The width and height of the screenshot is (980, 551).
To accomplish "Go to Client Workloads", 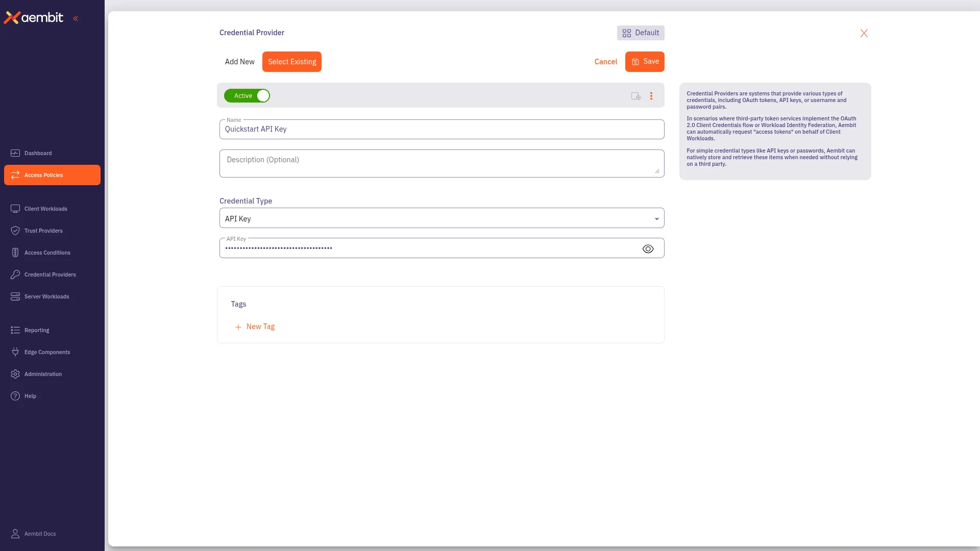I will click(52, 209).
